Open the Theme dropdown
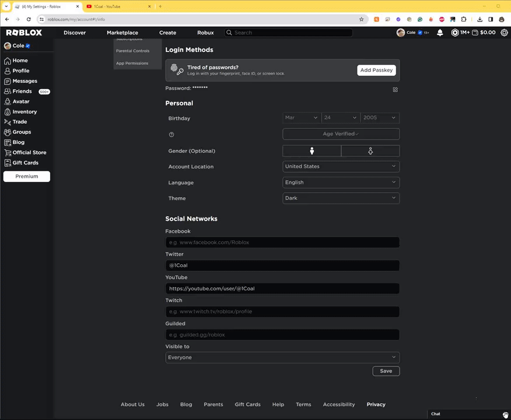 tap(341, 198)
